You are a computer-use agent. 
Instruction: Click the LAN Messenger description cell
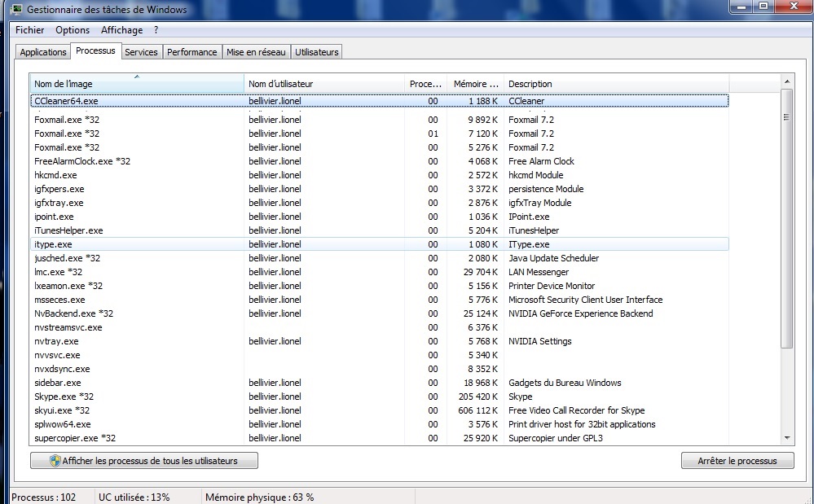539,272
